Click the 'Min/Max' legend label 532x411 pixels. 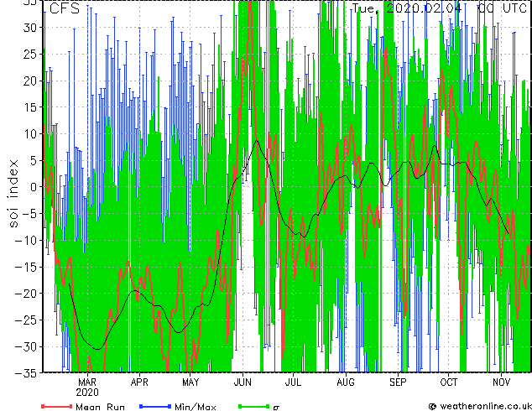click(x=195, y=406)
